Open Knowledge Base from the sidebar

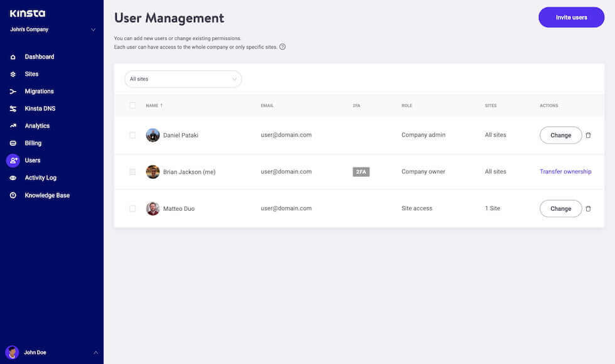click(x=13, y=195)
